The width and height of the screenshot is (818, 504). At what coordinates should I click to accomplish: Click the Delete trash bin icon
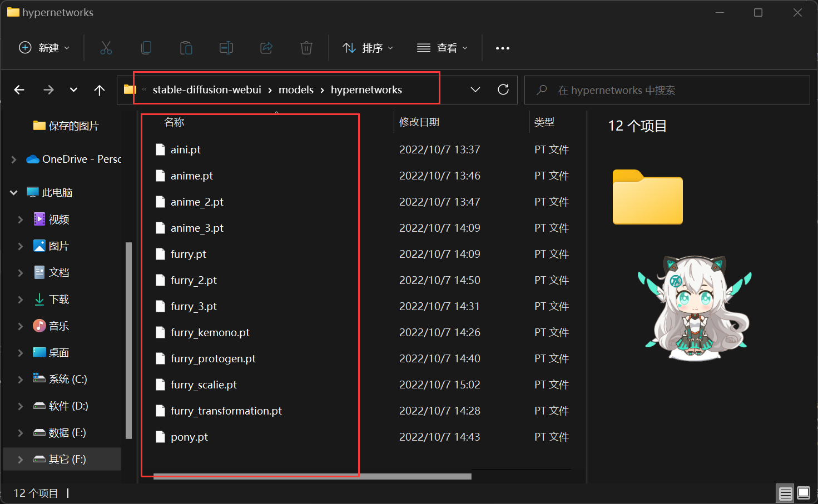point(306,48)
